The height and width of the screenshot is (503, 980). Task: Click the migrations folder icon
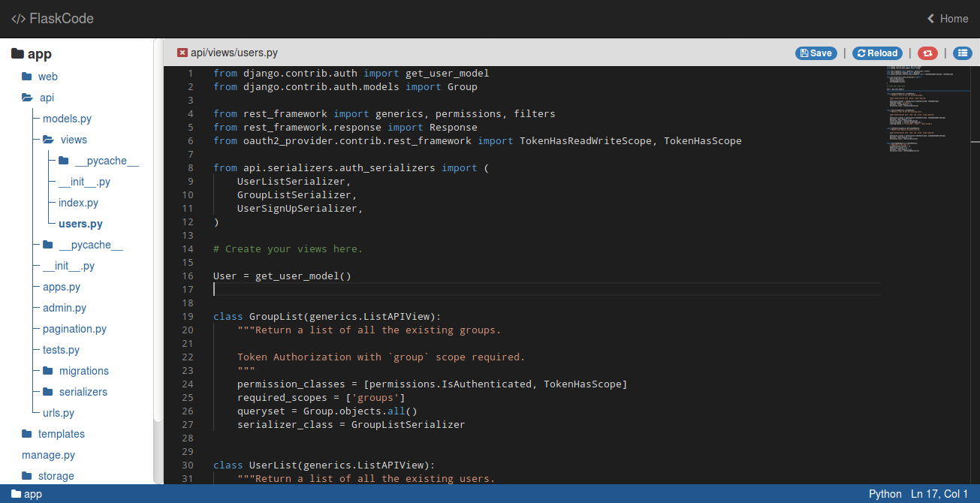tap(47, 370)
